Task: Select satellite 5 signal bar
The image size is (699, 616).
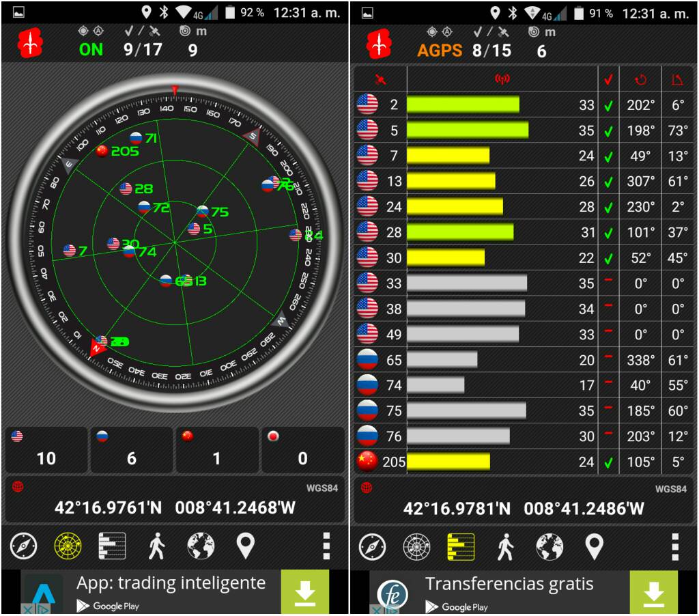Action: 468,130
